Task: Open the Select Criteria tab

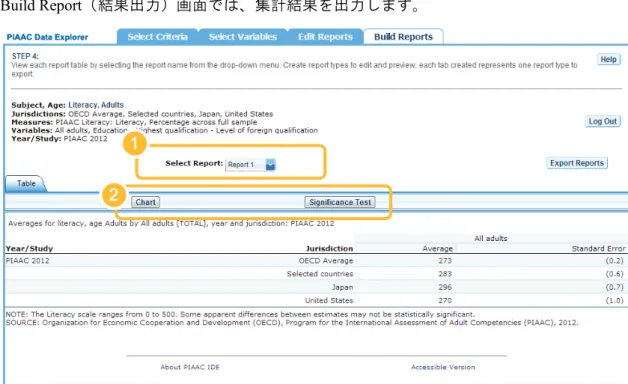Action: (157, 36)
